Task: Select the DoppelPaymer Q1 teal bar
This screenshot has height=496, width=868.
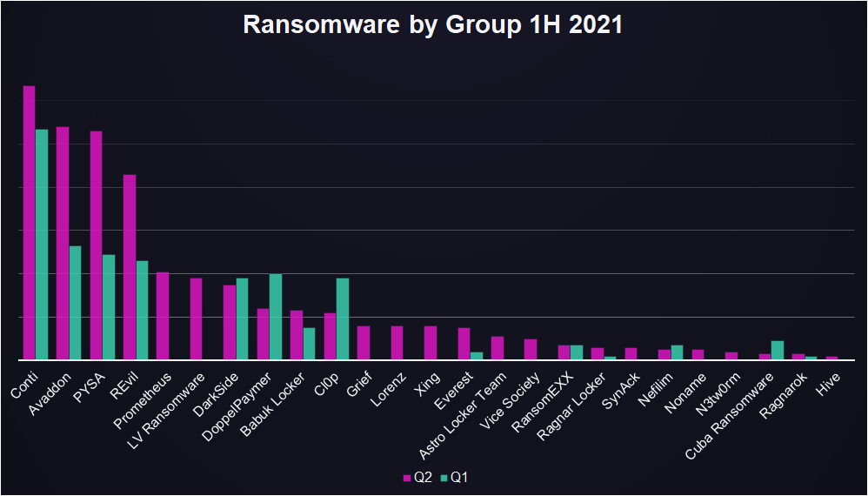Action: (x=276, y=317)
